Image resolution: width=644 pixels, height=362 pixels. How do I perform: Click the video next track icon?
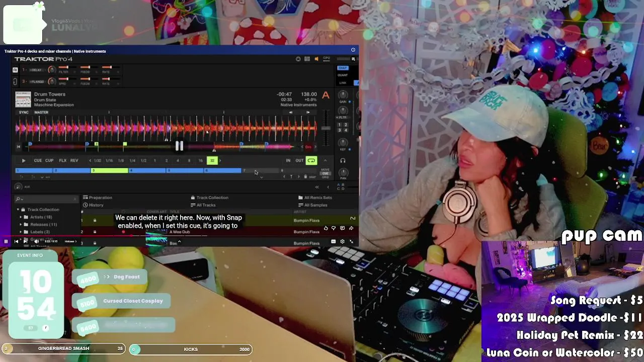tap(25, 241)
